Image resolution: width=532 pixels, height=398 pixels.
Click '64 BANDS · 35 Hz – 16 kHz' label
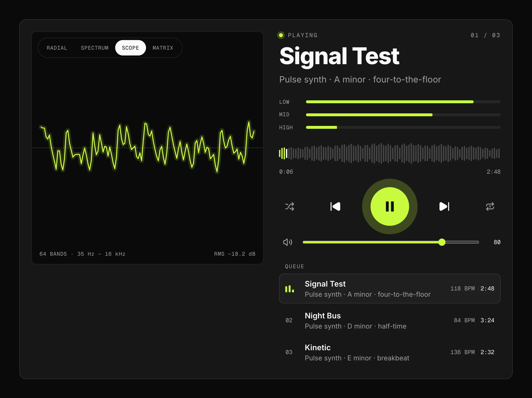pyautogui.click(x=82, y=254)
